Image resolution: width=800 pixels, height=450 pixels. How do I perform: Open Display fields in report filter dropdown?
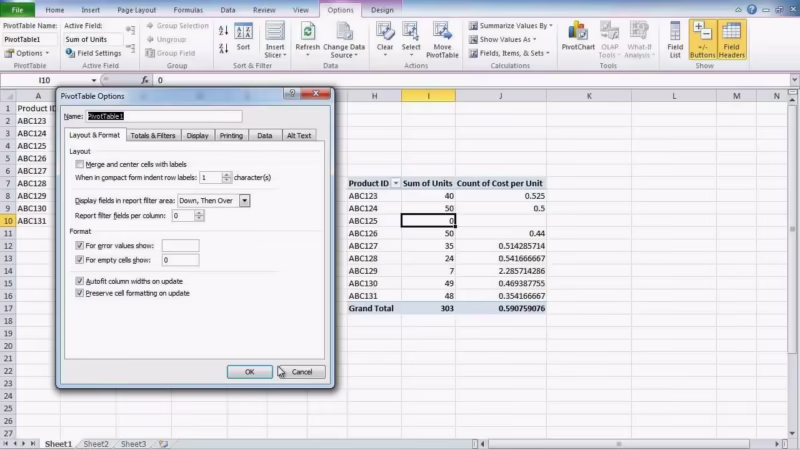coord(244,201)
